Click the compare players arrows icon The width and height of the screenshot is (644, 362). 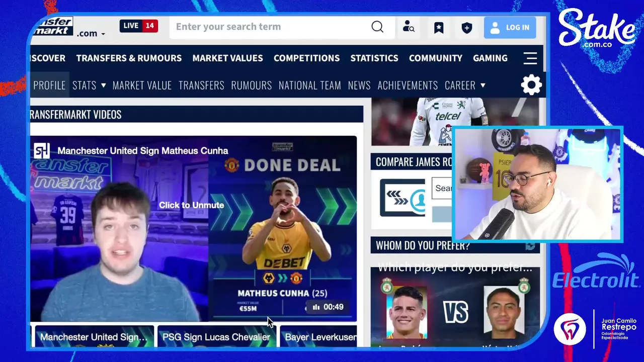click(x=402, y=198)
